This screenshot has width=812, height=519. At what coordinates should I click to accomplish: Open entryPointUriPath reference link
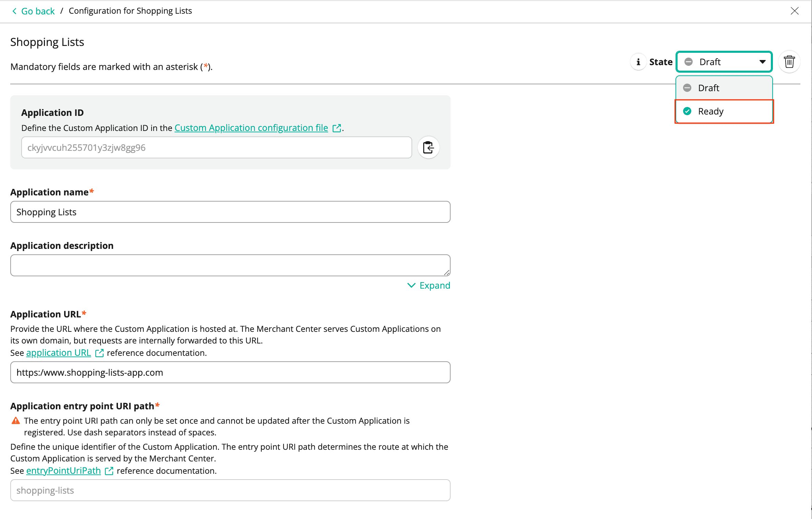click(x=63, y=471)
